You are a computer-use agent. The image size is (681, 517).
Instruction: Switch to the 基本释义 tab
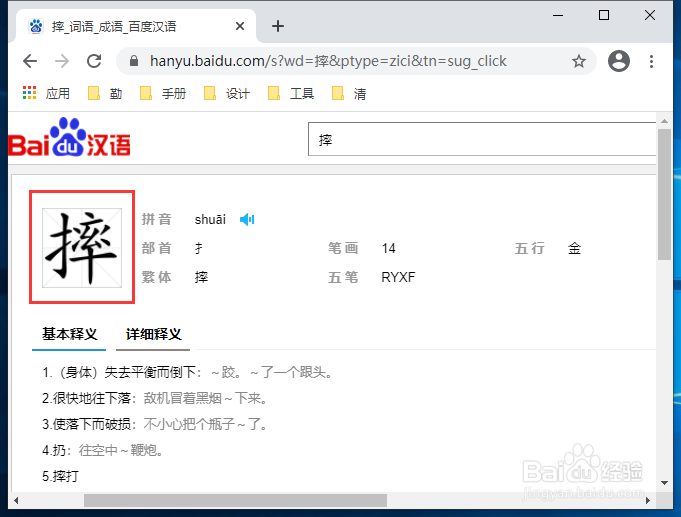69,334
